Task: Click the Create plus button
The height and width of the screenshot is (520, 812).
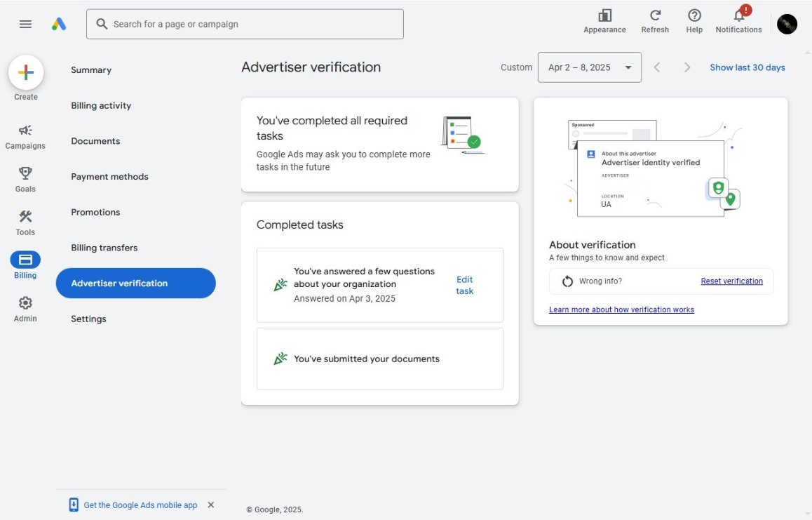Action: point(26,72)
